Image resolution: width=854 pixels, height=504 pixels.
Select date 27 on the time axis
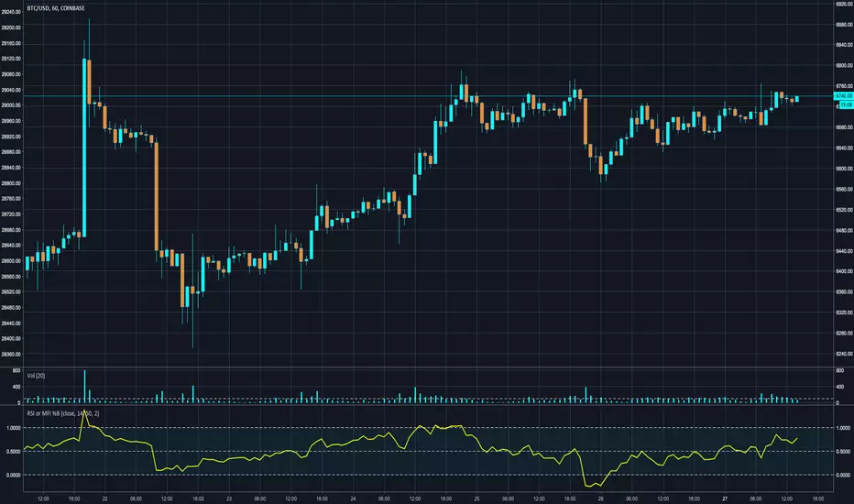tap(725, 499)
